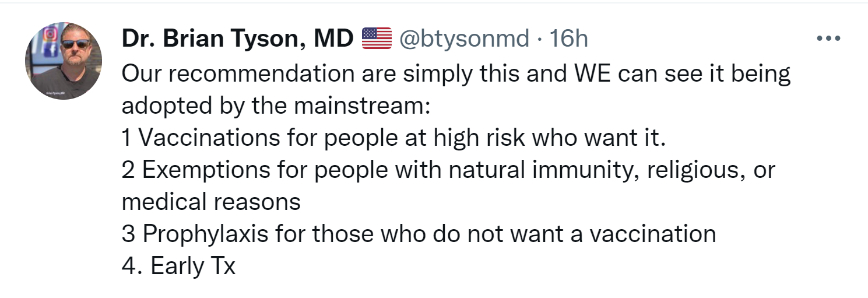Screen dimensions: 868x298
Task: Click the 'Our recommendation are simply this' line
Action: [x=291, y=74]
